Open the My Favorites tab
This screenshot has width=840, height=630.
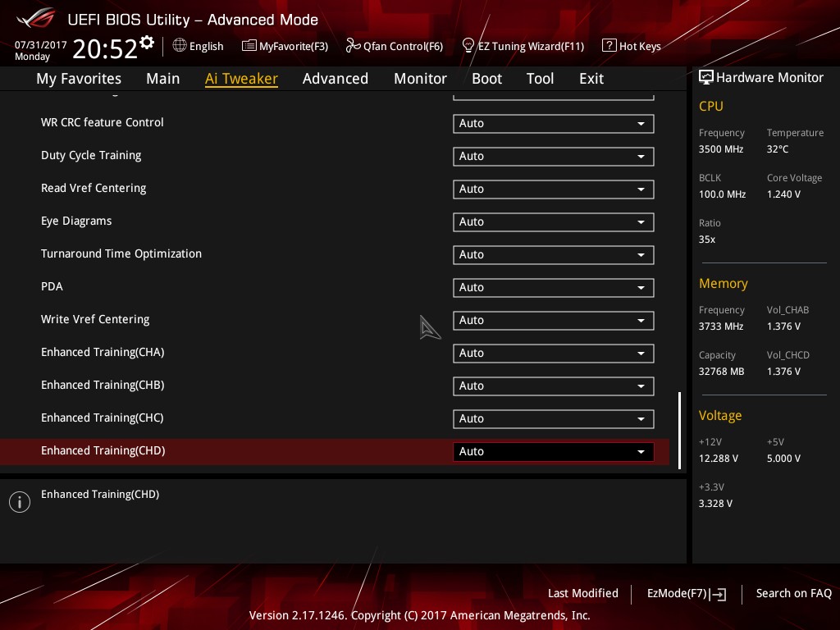click(x=79, y=79)
